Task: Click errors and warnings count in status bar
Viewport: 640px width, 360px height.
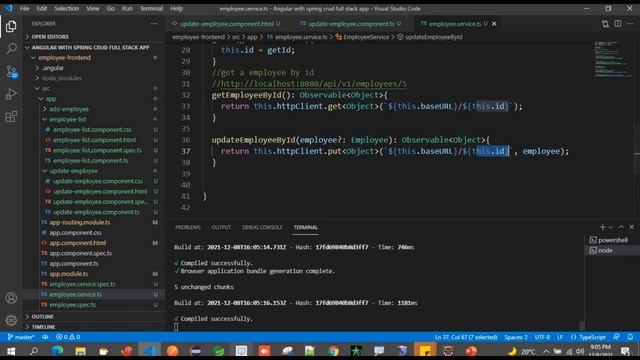Action: pyautogui.click(x=68, y=337)
